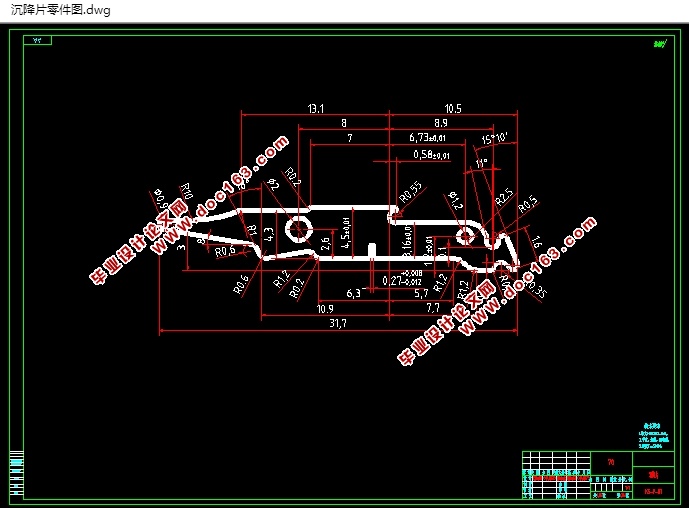Click the top-left green drawing number box

[x=39, y=41]
